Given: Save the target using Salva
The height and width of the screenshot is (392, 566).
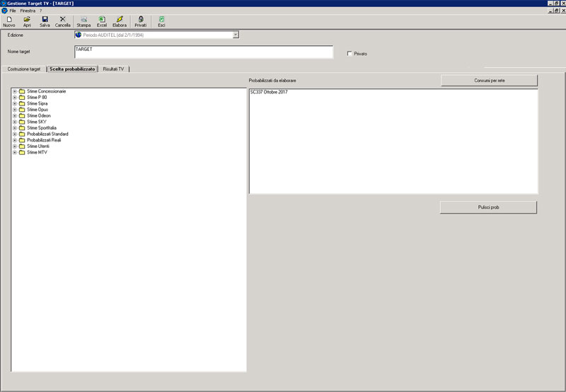Looking at the screenshot, I should point(45,21).
